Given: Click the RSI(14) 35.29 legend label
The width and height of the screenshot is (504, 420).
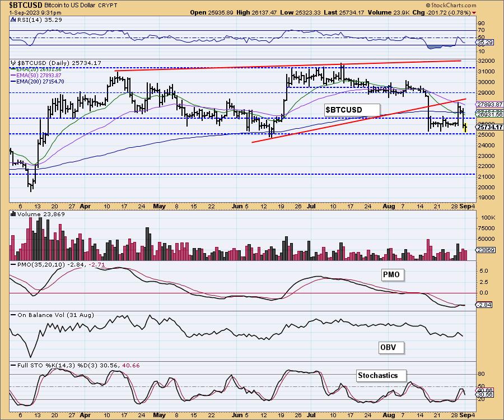Looking at the screenshot, I should [39, 20].
